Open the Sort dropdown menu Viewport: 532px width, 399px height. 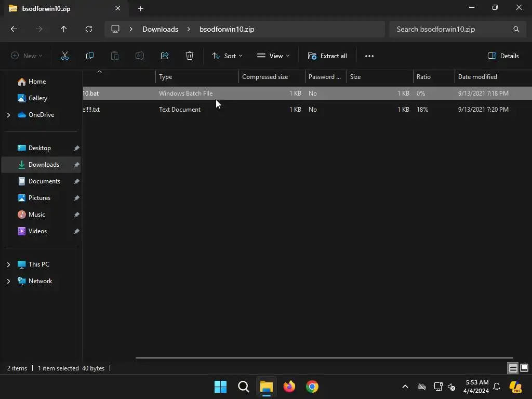(x=227, y=56)
